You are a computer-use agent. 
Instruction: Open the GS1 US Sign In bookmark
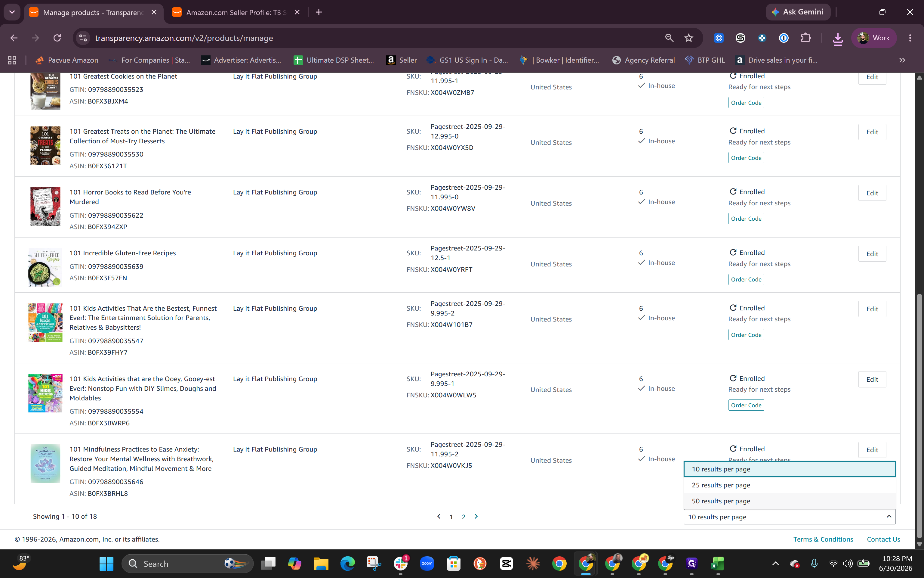[467, 60]
